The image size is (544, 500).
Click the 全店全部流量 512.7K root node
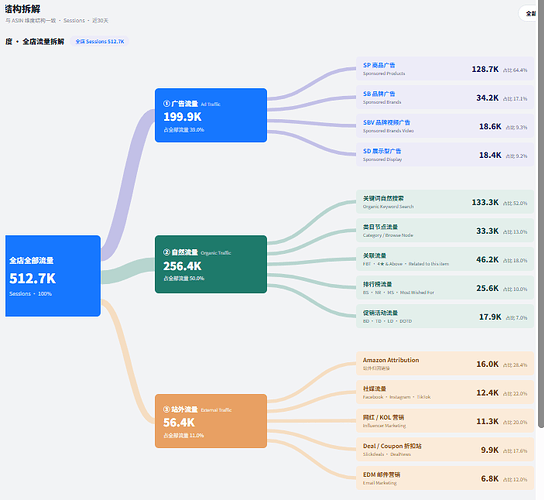[x=53, y=276]
